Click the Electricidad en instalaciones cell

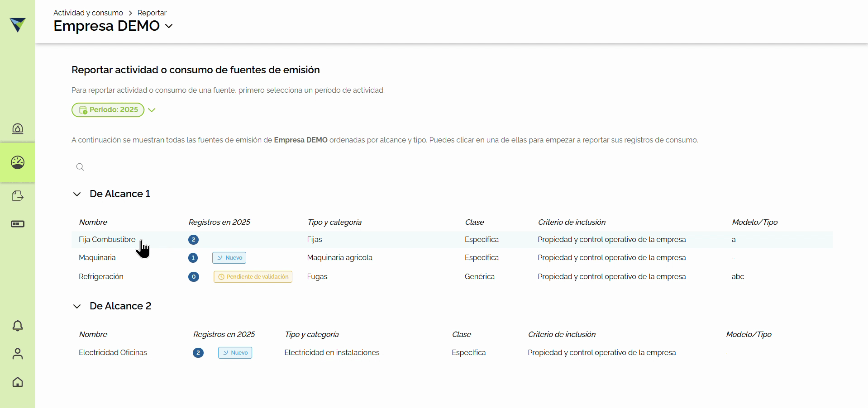click(332, 353)
